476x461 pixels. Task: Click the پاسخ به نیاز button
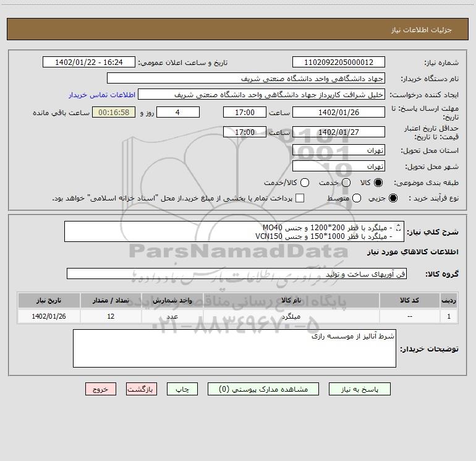click(359, 389)
